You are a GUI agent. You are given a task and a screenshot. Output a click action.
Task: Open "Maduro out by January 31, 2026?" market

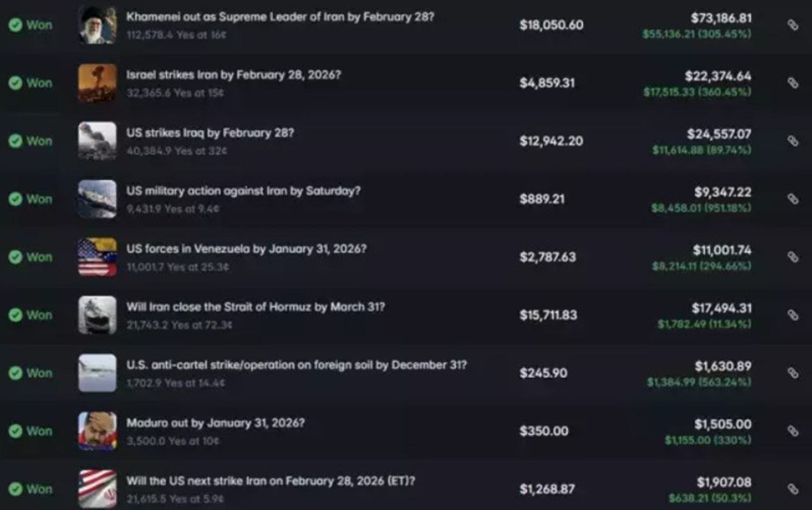[215, 423]
